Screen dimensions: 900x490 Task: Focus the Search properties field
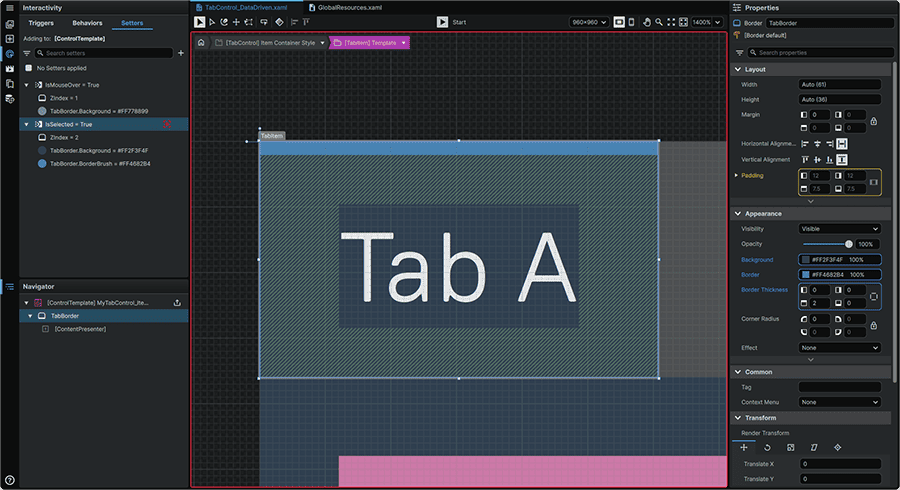(821, 53)
